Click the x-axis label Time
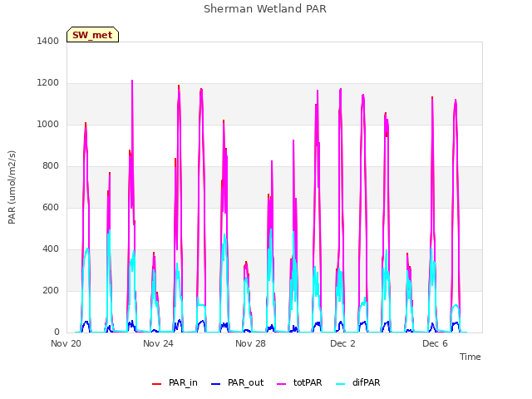This screenshot has width=532, height=399. point(470,357)
